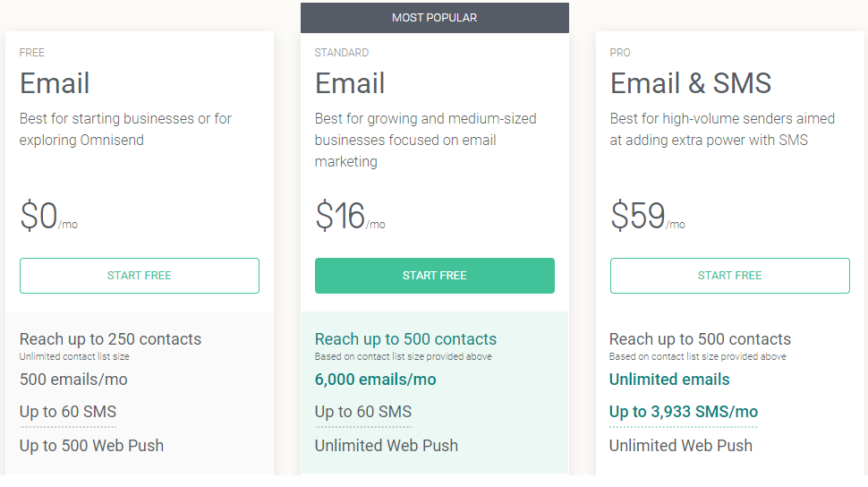This screenshot has height=487, width=868.
Task: Click the dotted-underlined 'Up to 60 SMS' in Standard plan
Action: coord(363,412)
